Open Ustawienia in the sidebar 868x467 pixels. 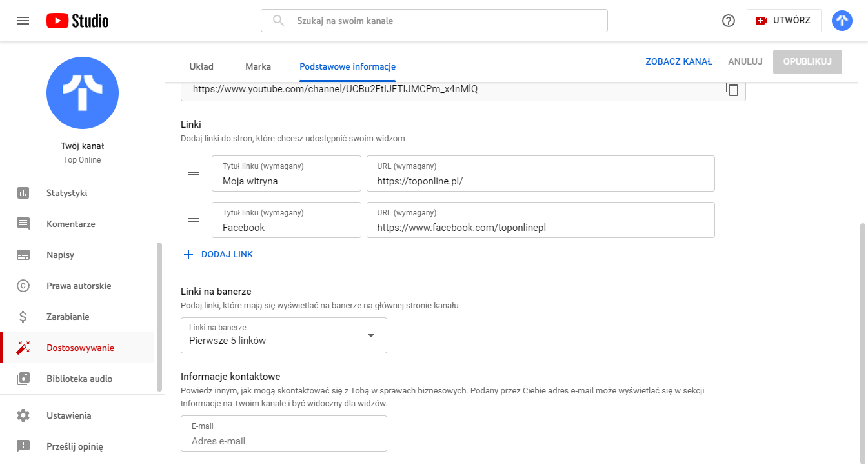(x=77, y=415)
